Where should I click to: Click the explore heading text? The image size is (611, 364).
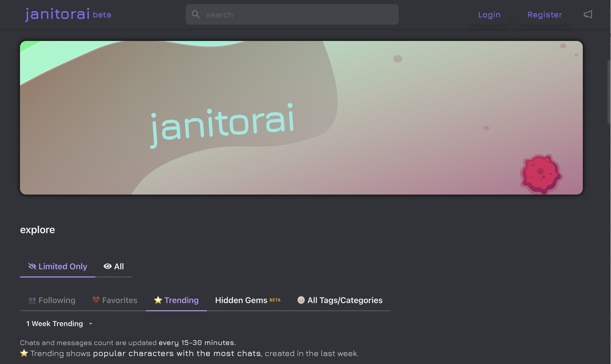pyautogui.click(x=37, y=230)
